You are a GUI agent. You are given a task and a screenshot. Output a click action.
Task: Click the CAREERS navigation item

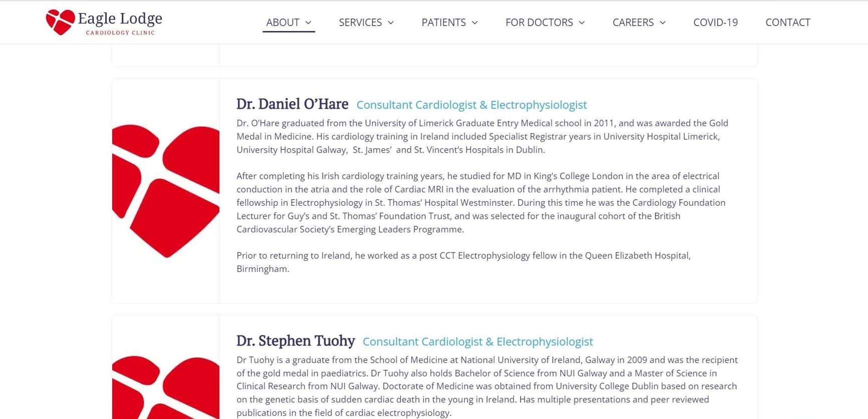tap(633, 23)
